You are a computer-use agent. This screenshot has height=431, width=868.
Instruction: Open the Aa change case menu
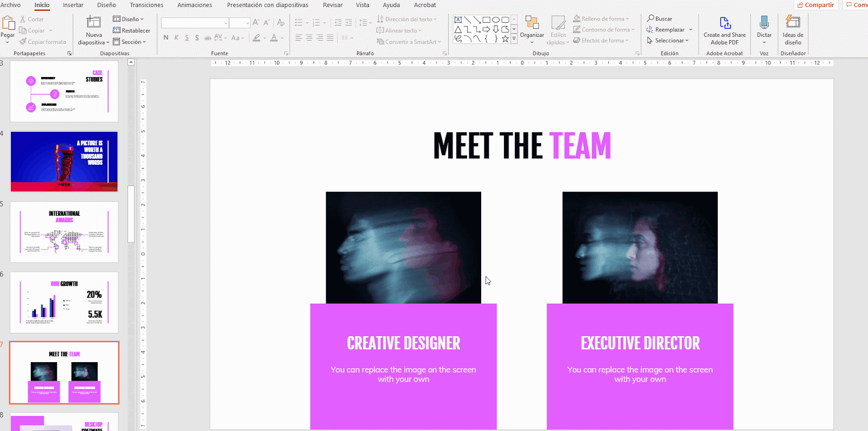coord(237,37)
